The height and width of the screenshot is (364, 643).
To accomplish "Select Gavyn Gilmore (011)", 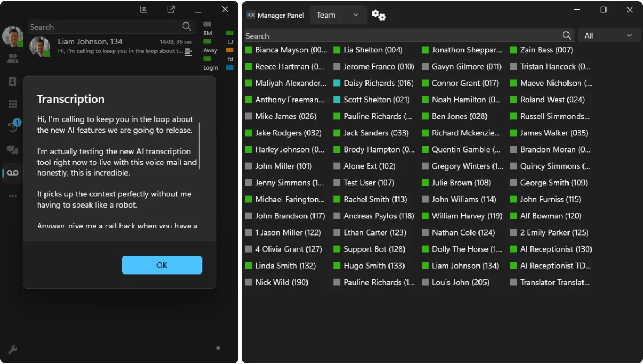I will click(x=461, y=66).
